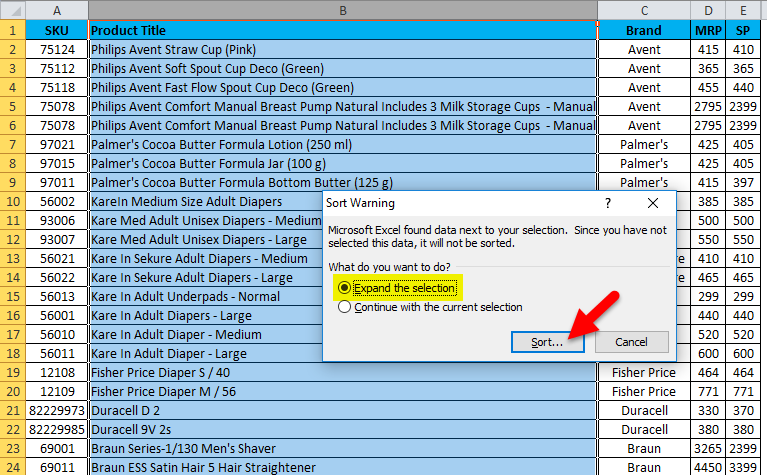Click MRP value 3265 cell
Viewport: 767px width, 475px height.
(x=708, y=449)
